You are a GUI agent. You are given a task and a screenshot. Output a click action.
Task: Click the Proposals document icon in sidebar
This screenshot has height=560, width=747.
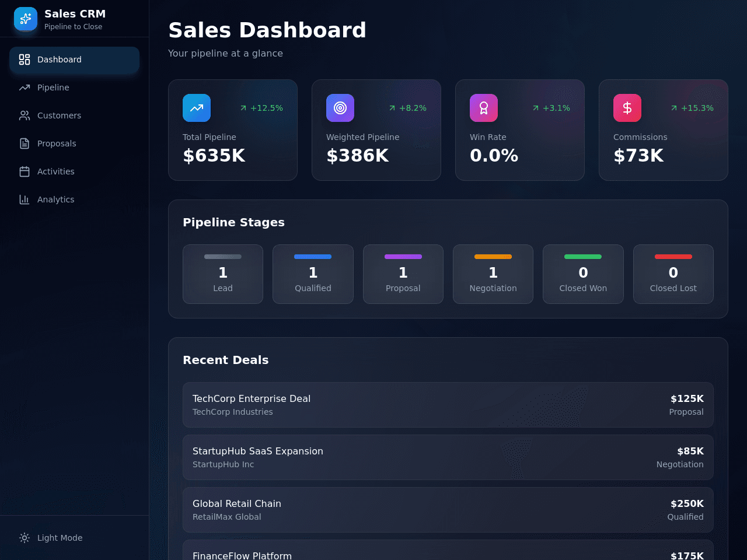coord(25,143)
